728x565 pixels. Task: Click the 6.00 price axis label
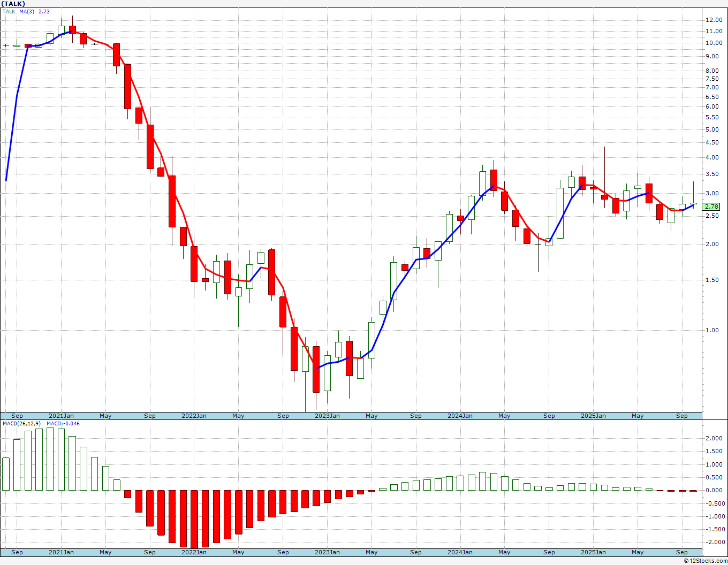[x=712, y=106]
